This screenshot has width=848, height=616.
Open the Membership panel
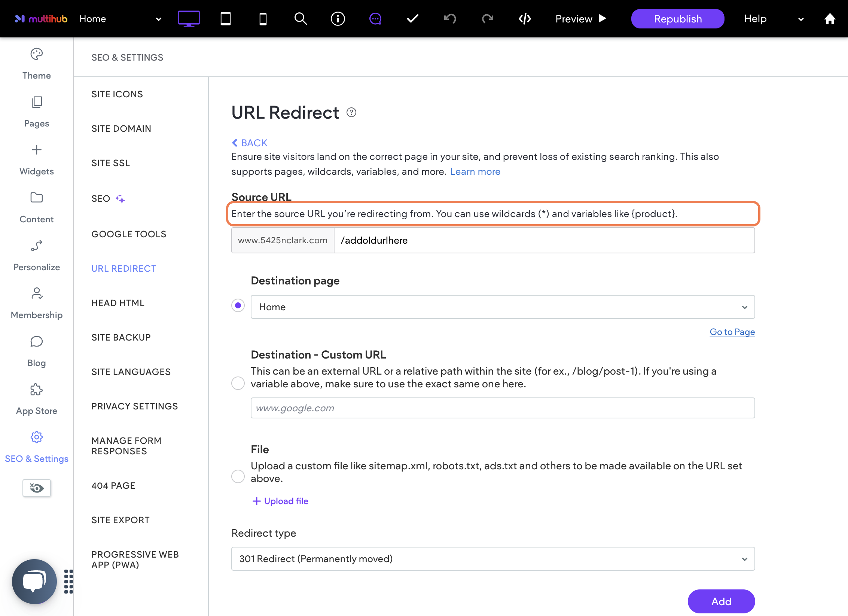click(37, 304)
